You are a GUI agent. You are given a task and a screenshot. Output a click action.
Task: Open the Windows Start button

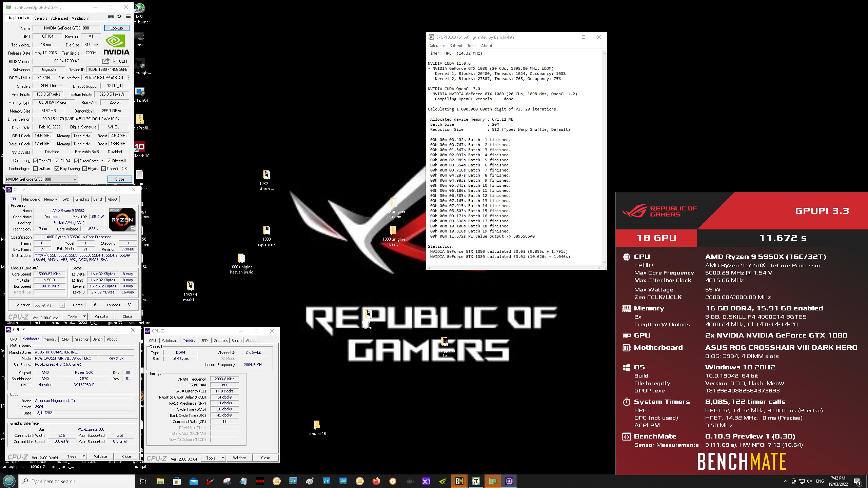[9, 481]
